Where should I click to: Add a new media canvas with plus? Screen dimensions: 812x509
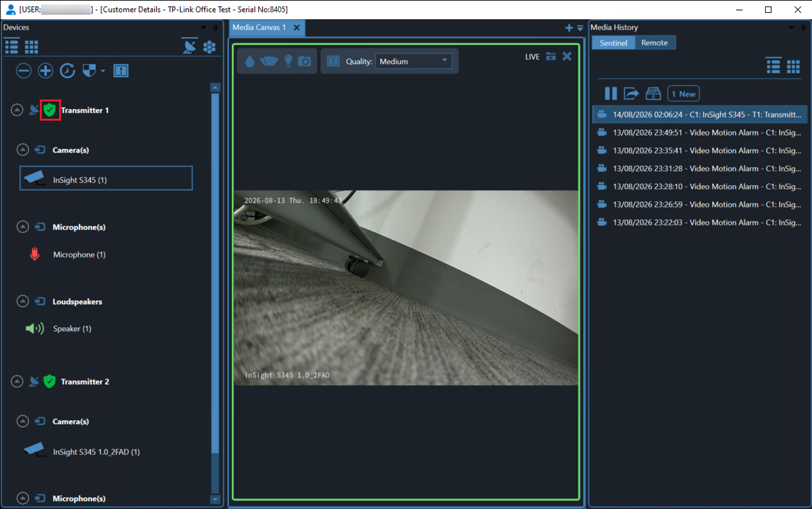coord(569,28)
